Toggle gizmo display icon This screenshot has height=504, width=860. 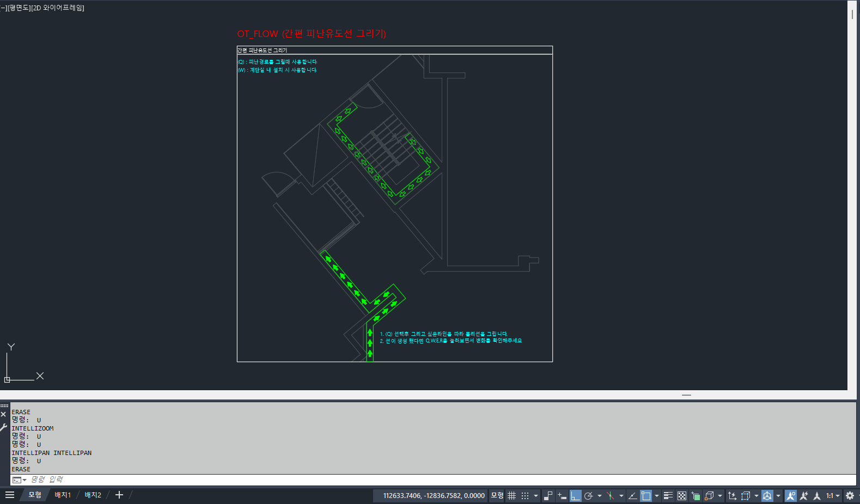point(767,496)
